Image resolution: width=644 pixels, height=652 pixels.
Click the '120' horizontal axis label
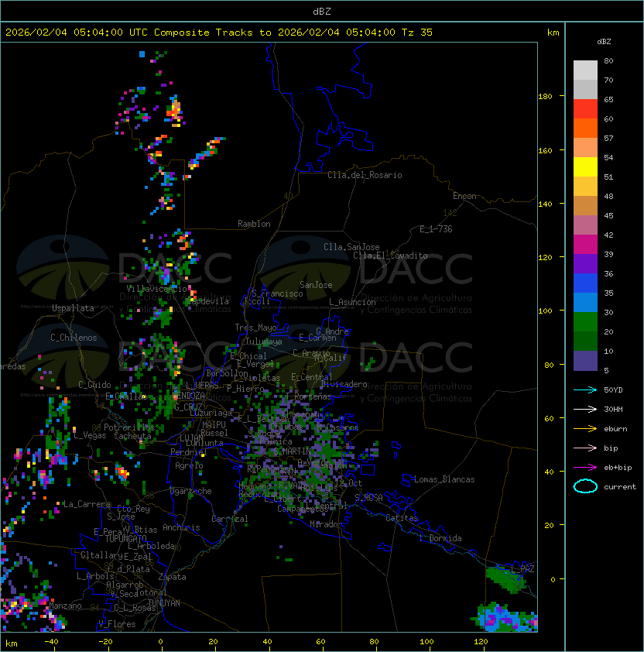(x=481, y=642)
